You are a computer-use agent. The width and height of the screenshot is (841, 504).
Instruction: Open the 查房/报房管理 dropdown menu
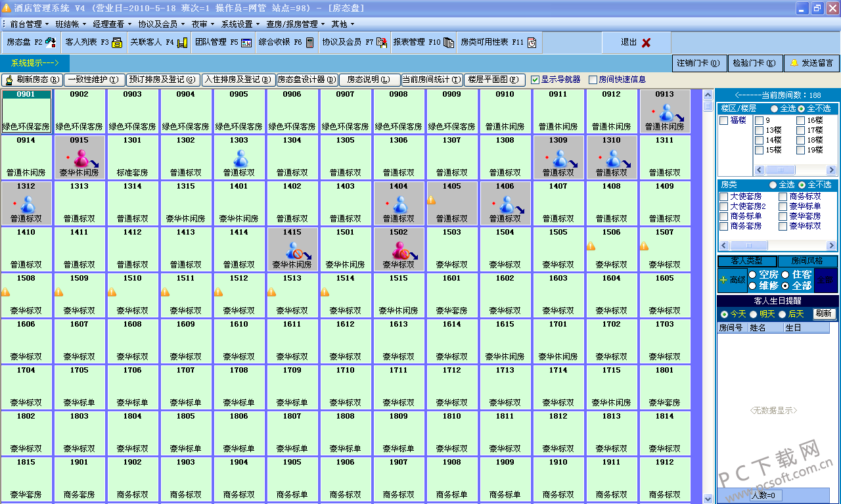[295, 24]
